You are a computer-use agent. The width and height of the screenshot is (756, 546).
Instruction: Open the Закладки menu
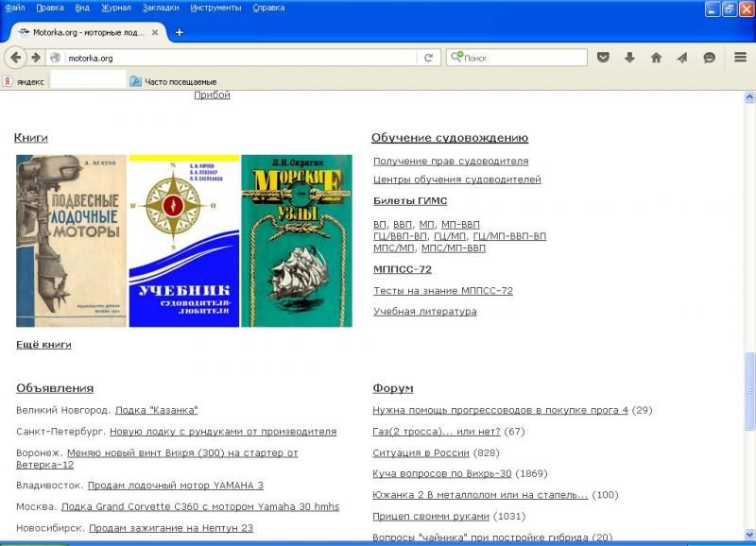coord(160,8)
